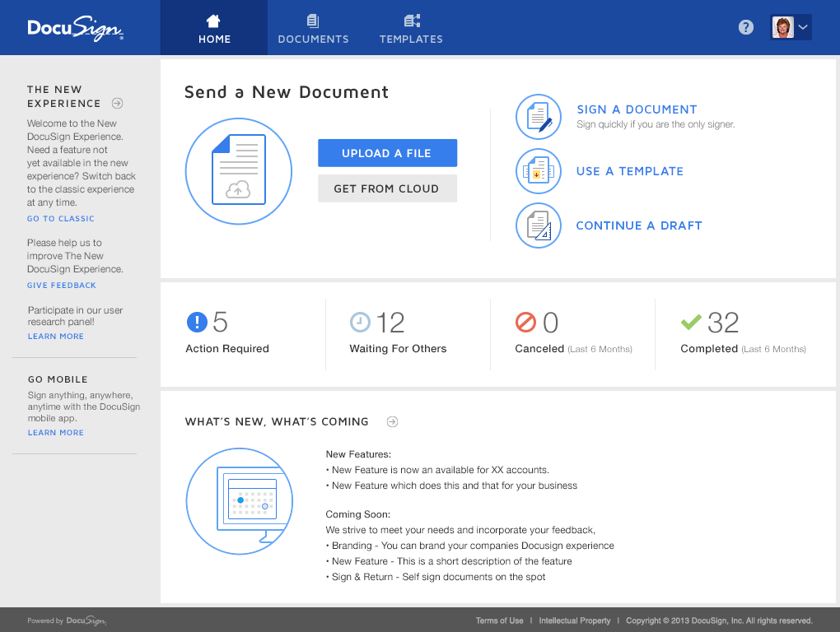Click the green Completed checkmark icon

(x=691, y=322)
